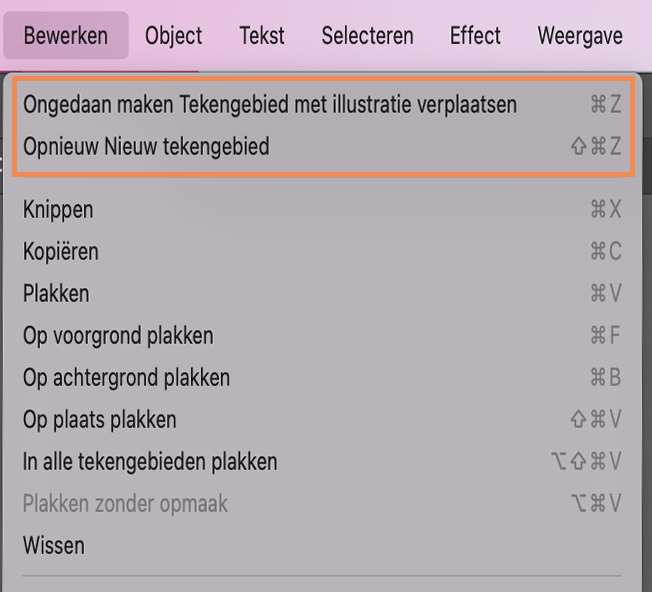Open the Effect menu

[x=475, y=36]
